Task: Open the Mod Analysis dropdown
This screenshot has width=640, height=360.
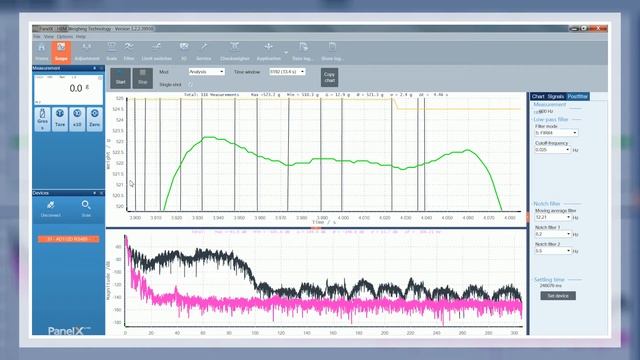Action: (x=207, y=71)
